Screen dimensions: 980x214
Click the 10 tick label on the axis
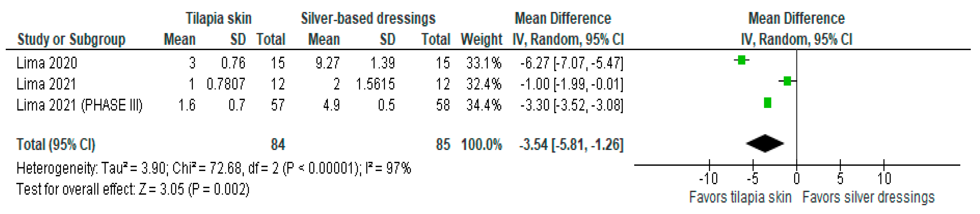click(884, 178)
